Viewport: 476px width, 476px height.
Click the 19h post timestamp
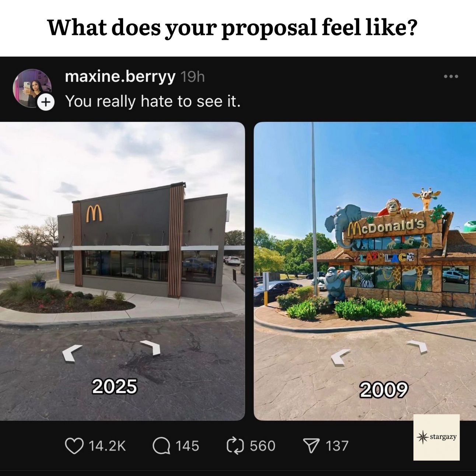[192, 77]
